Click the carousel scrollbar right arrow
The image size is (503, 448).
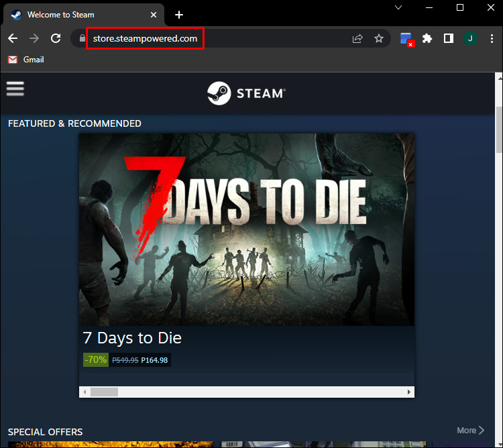pos(408,392)
